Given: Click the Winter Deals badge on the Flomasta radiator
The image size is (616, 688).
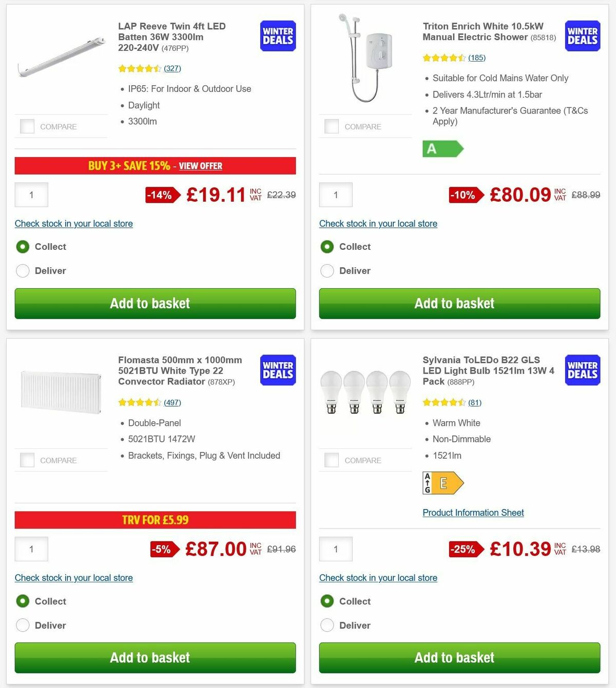Looking at the screenshot, I should (277, 370).
